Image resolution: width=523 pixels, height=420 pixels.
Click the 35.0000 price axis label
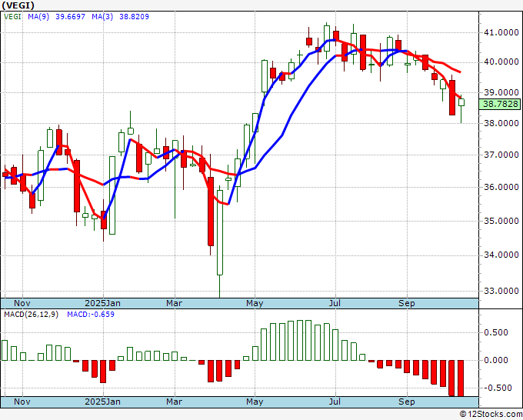point(501,221)
